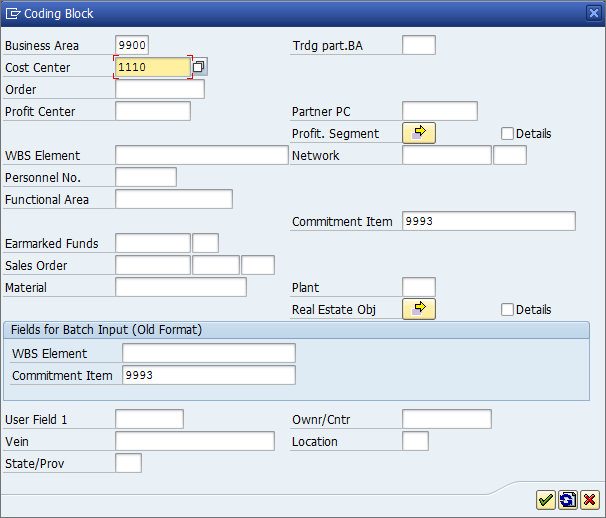
Task: Click the Business Area label
Action: click(x=42, y=46)
